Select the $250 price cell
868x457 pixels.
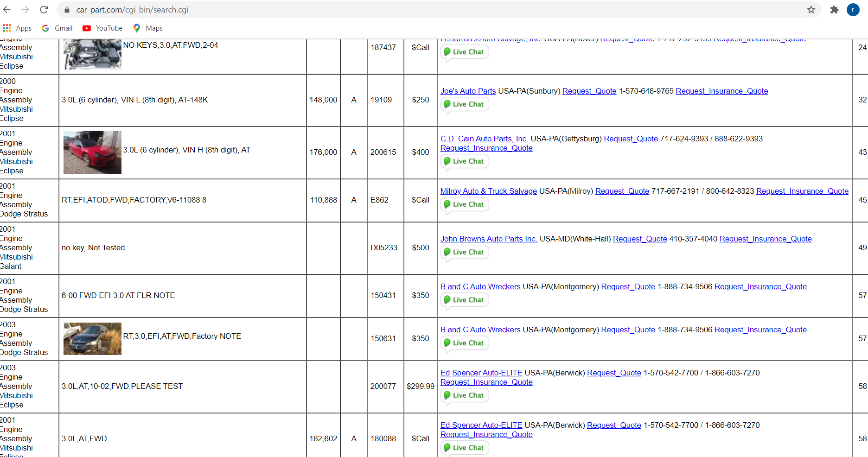coord(421,100)
